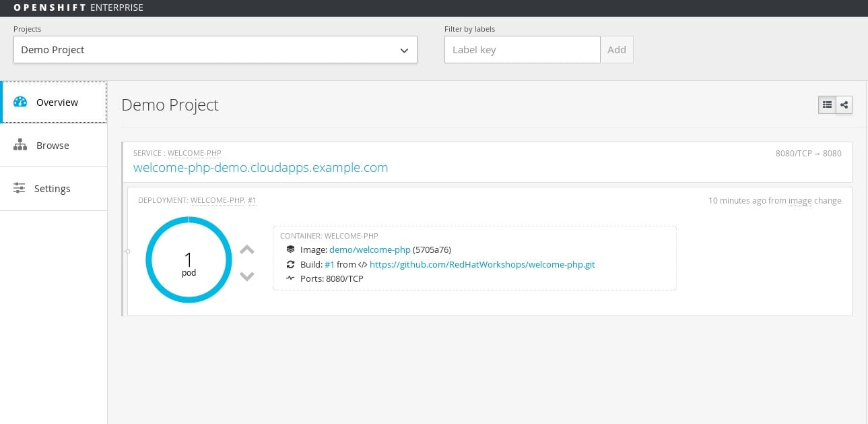Switch to the Settings section

point(52,188)
